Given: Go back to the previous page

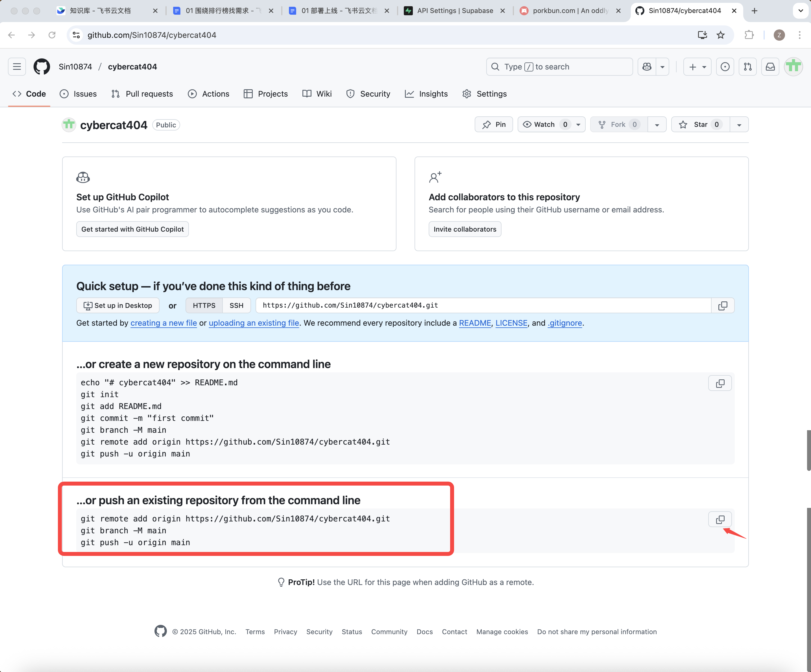Looking at the screenshot, I should point(12,35).
